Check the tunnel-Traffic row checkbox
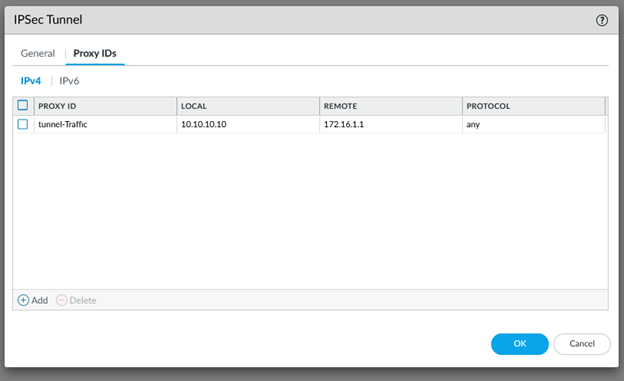624x381 pixels. pyautogui.click(x=23, y=124)
